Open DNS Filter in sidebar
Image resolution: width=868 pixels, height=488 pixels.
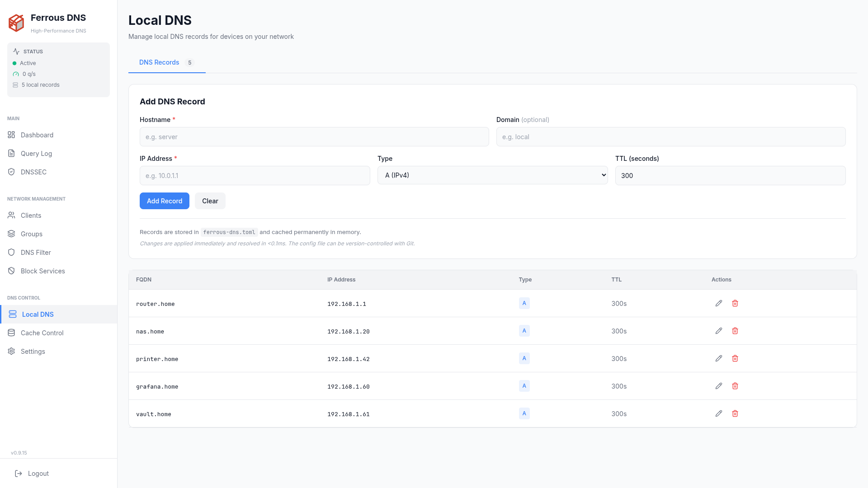(x=58, y=252)
